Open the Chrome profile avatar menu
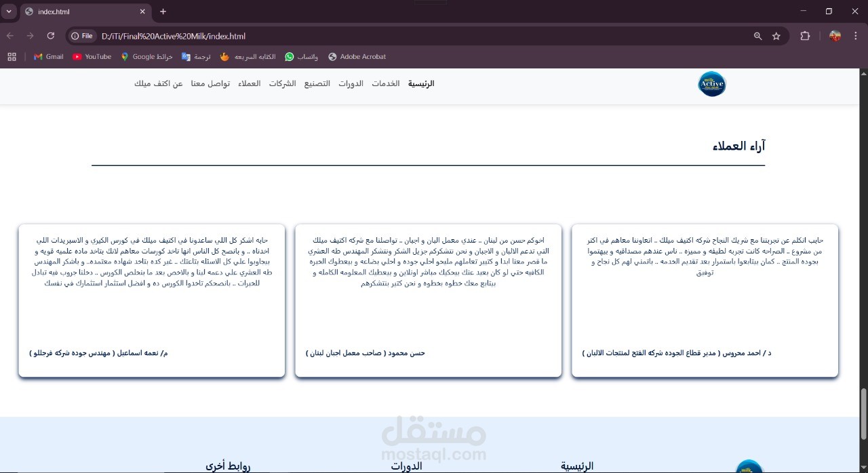 (835, 36)
